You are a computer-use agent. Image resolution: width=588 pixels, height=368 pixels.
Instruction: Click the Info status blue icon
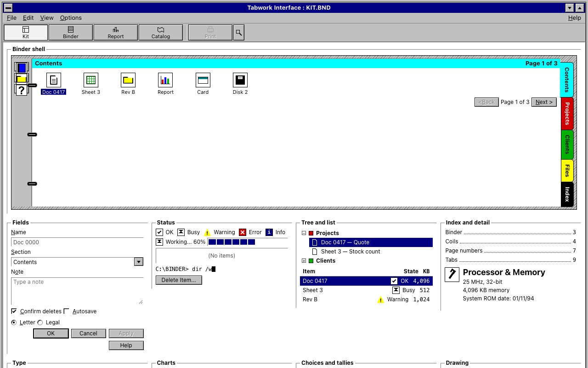(269, 232)
